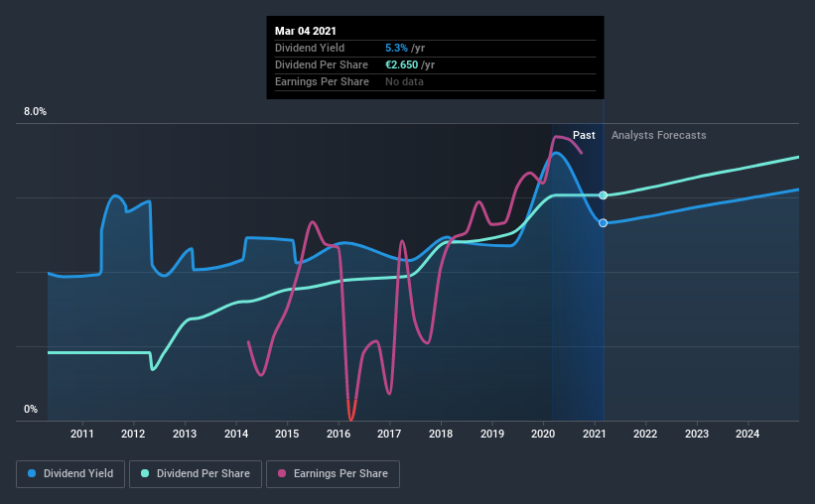The height and width of the screenshot is (504, 815).
Task: Click the pink Earnings Per Share legend dot
Action: [x=282, y=473]
